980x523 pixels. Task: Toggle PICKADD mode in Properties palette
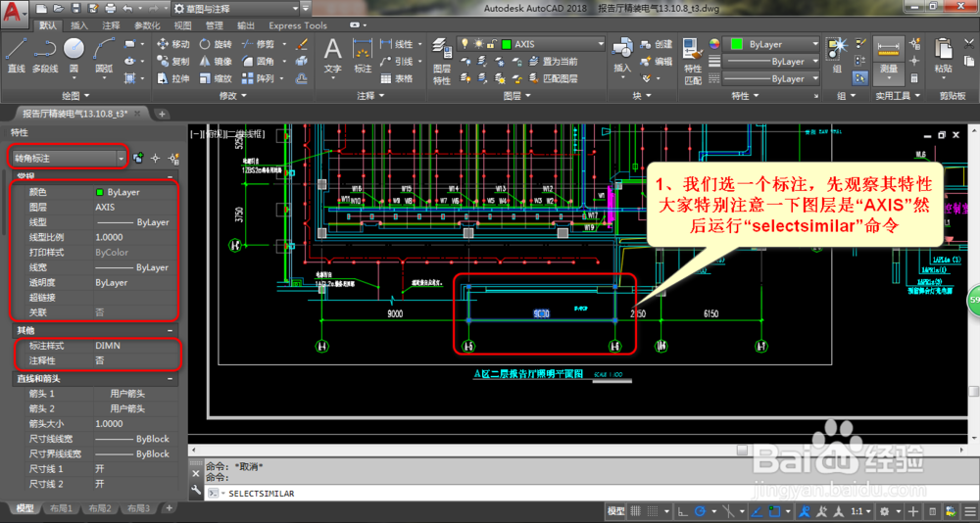[139, 158]
